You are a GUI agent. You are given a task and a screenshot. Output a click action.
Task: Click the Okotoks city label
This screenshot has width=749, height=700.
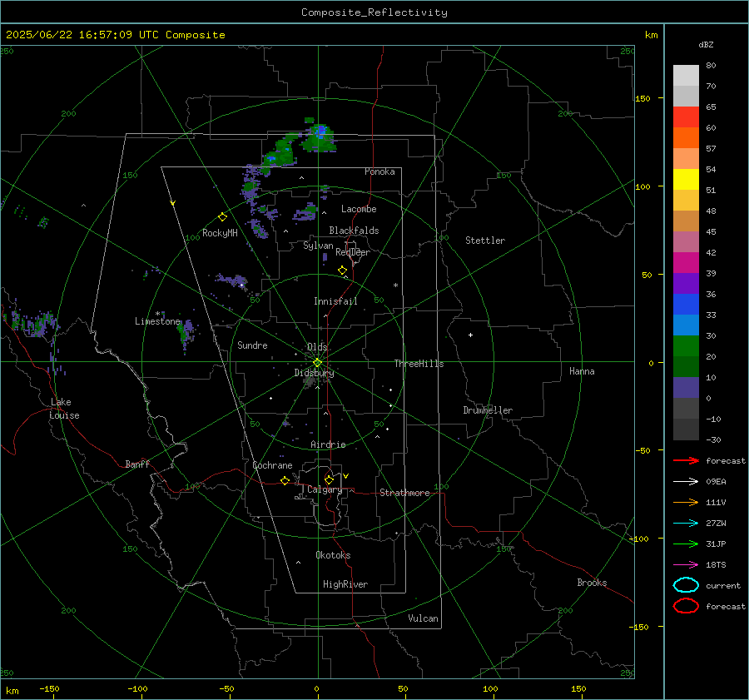tap(333, 555)
